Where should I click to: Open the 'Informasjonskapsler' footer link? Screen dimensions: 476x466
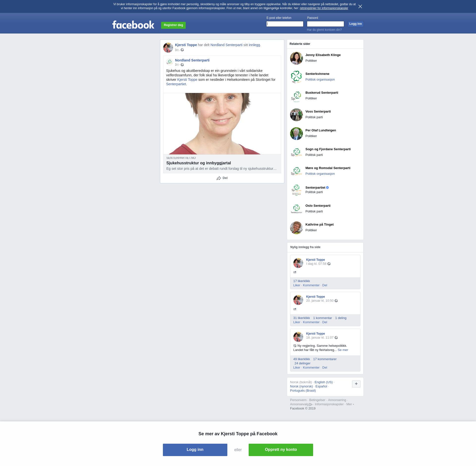(329, 404)
